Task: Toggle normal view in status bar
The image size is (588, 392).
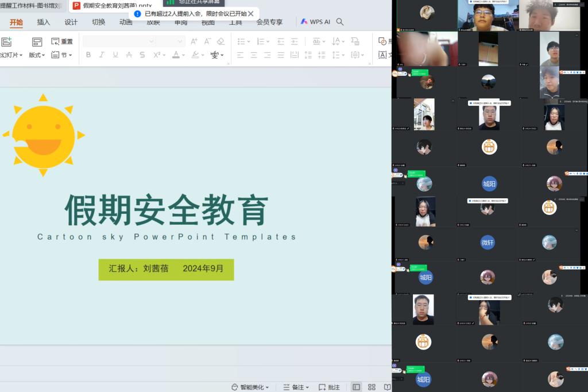Action: tap(357, 387)
